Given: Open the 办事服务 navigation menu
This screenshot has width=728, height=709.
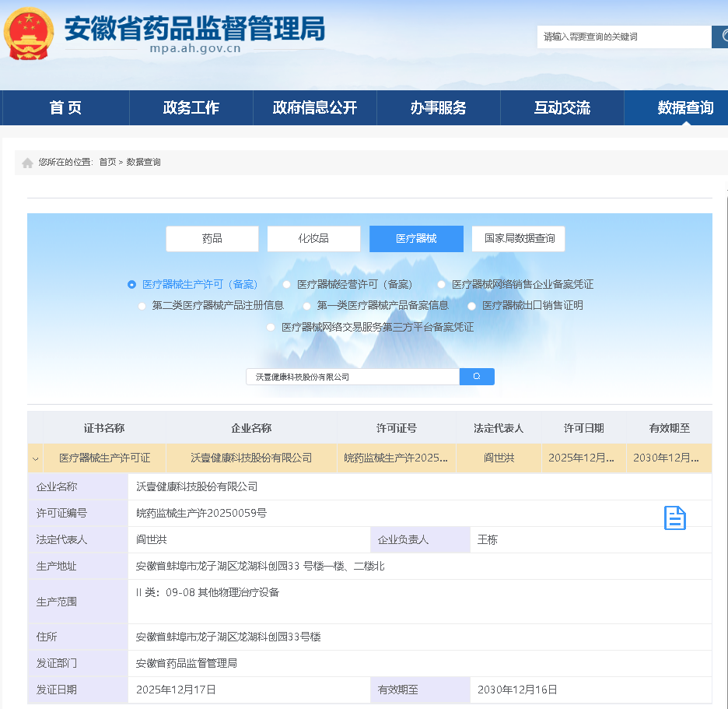Looking at the screenshot, I should coord(438,108).
